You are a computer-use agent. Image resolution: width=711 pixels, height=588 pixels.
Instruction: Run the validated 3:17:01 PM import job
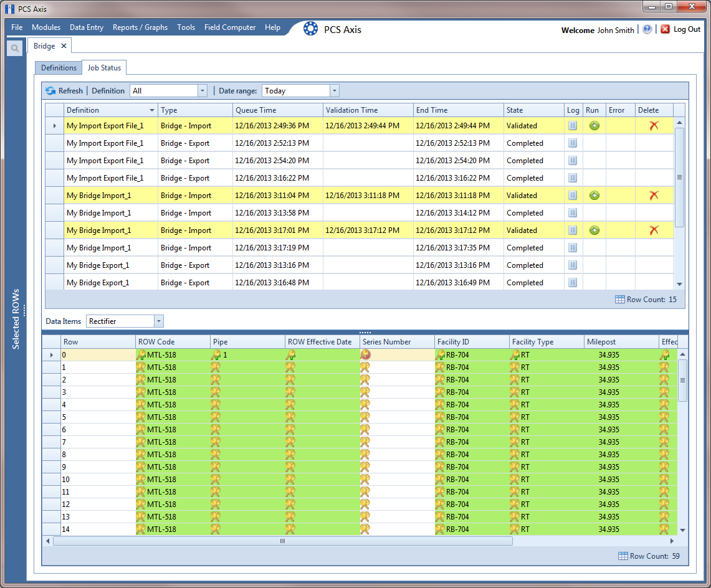[594, 230]
